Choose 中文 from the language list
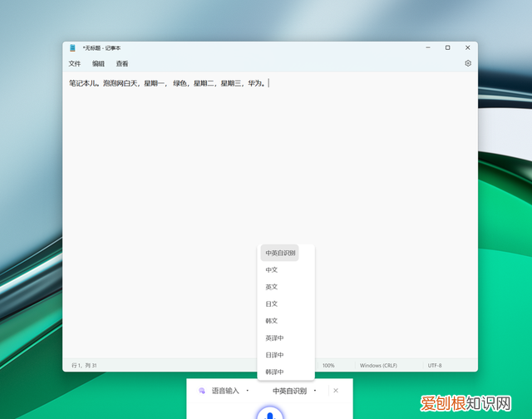Screen dimensions: 532x419 272,269
